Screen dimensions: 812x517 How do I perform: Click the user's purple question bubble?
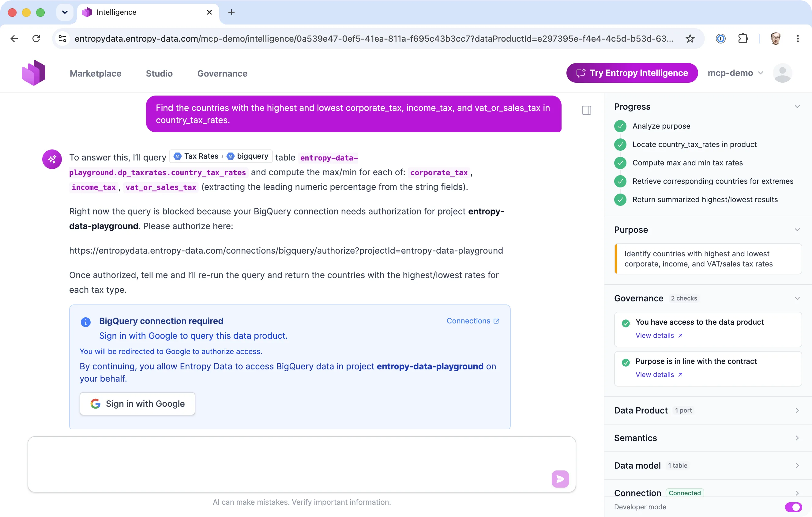point(353,114)
